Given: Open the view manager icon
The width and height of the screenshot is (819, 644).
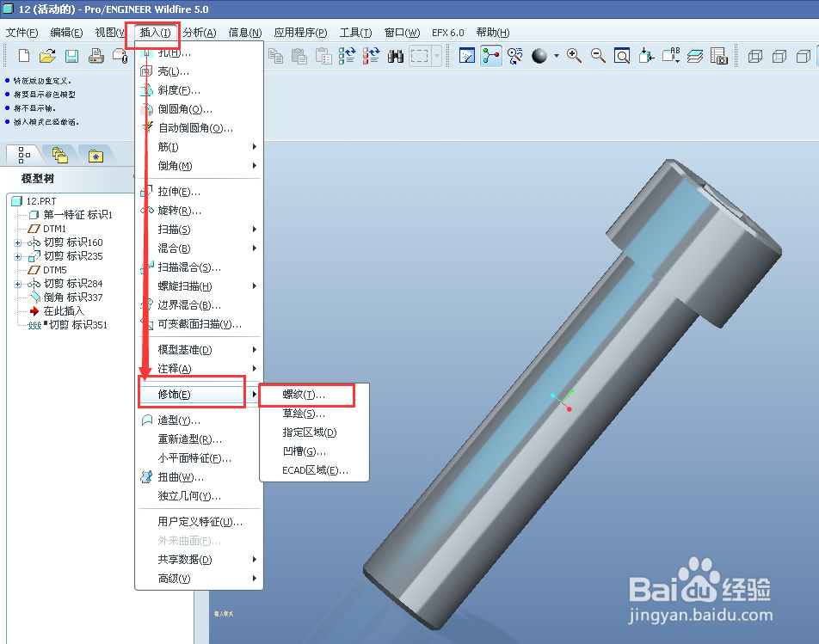Looking at the screenshot, I should tap(719, 55).
